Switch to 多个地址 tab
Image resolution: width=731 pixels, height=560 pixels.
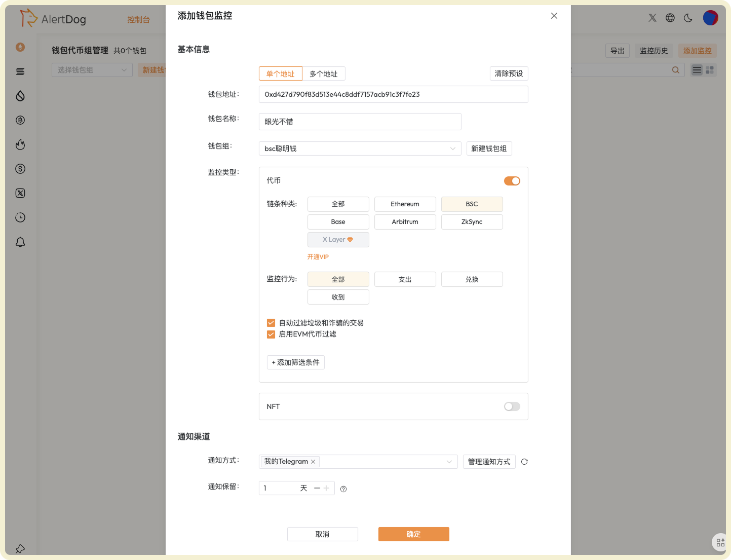click(324, 73)
